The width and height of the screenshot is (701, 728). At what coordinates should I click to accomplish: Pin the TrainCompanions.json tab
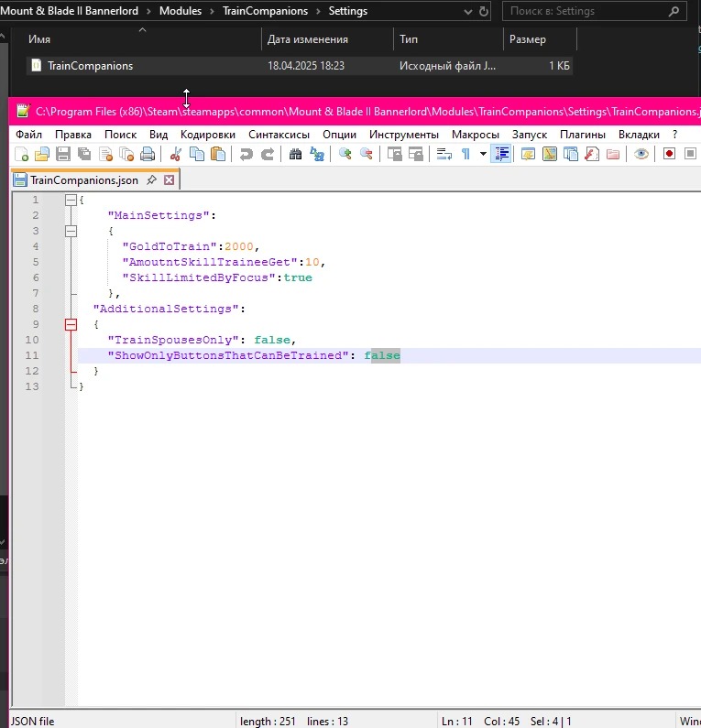point(151,180)
